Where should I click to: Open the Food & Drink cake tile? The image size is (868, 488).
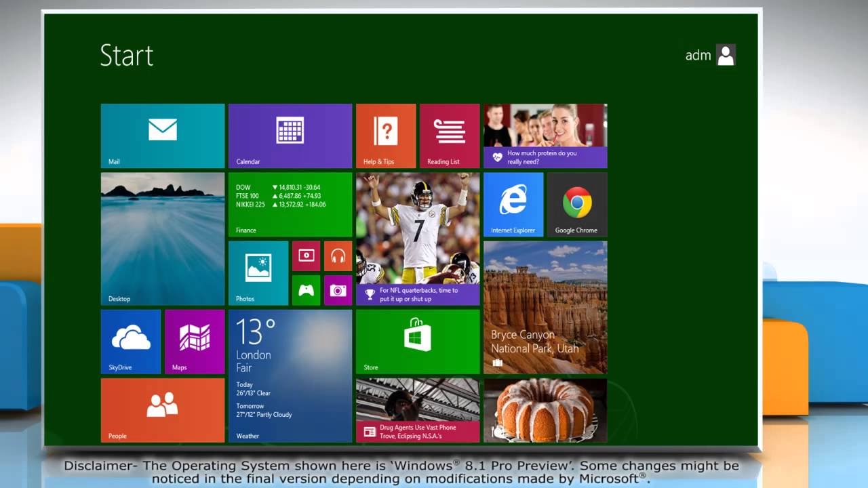click(x=545, y=410)
